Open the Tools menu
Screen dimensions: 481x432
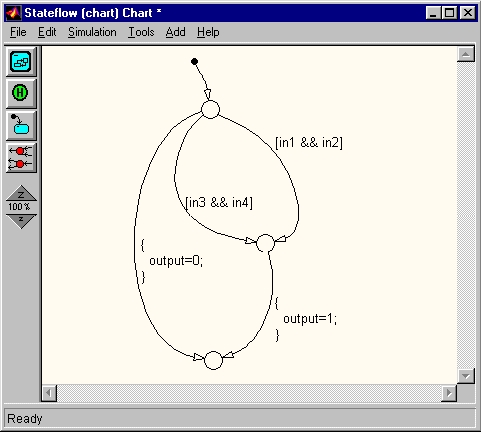coord(141,32)
